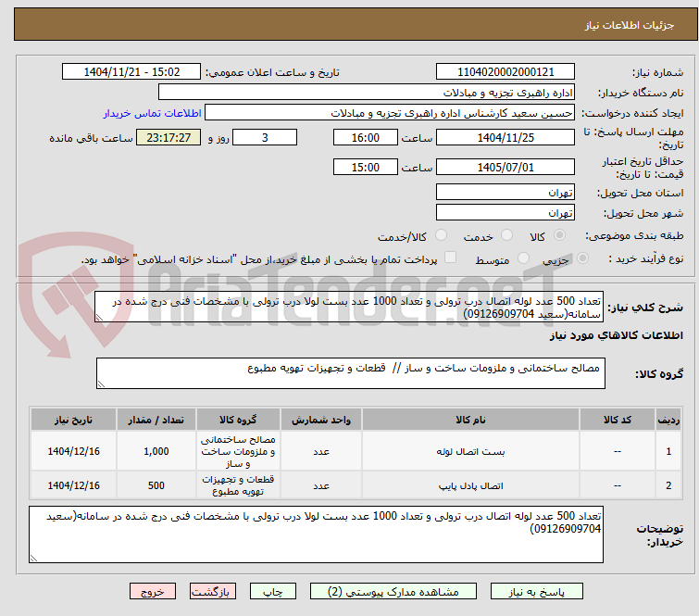Click the announcement date field 1404/11/21 - 15:02
The image size is (699, 616).
tap(131, 72)
